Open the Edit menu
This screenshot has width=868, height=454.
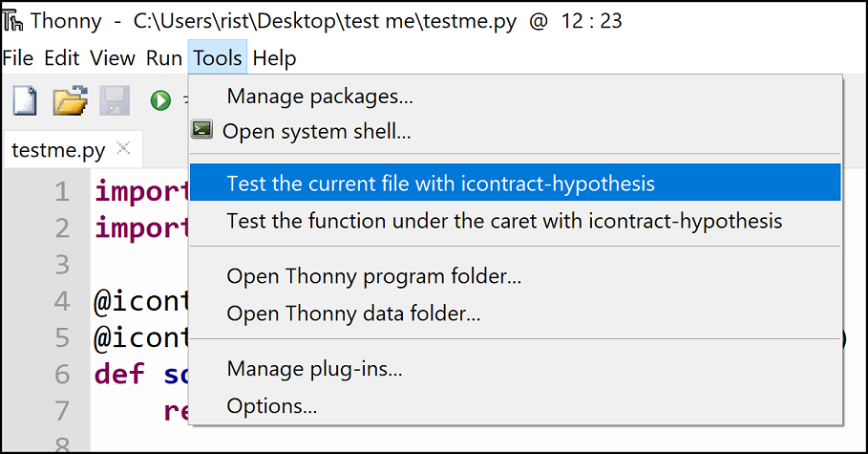62,57
